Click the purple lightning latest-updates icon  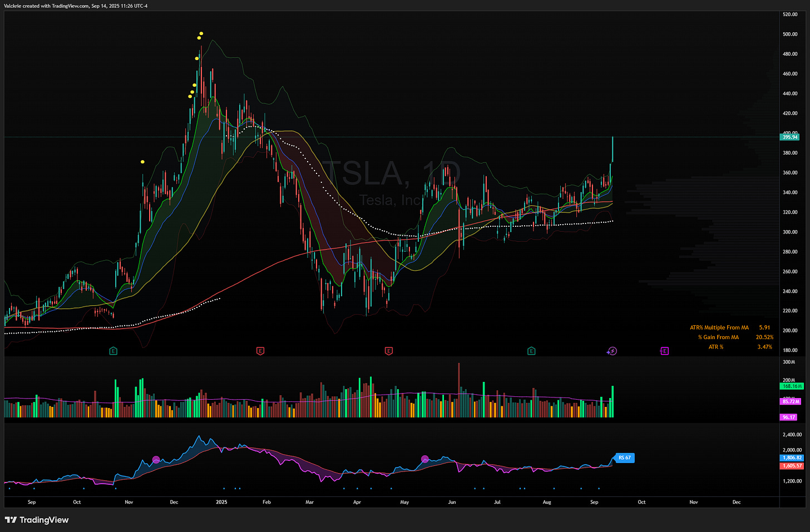click(x=612, y=351)
